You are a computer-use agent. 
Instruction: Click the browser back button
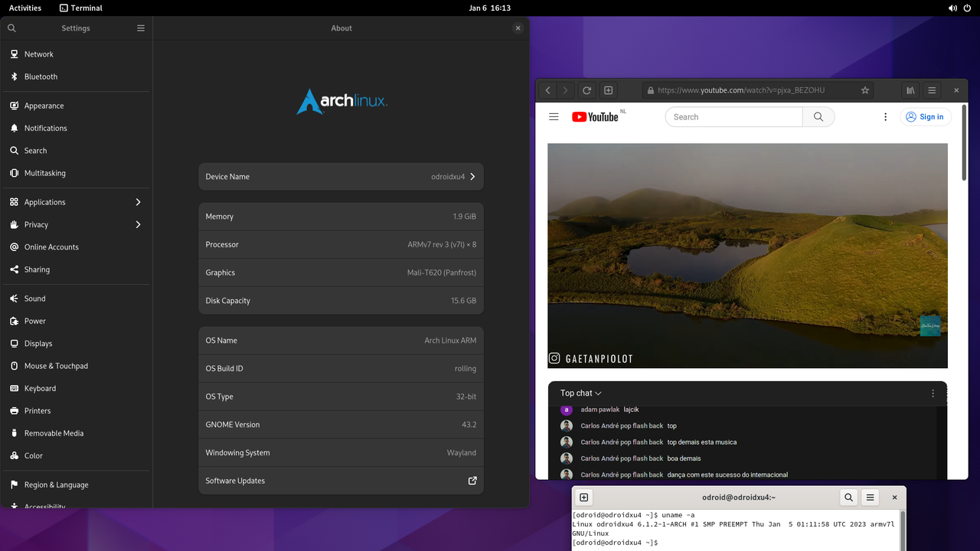click(547, 90)
